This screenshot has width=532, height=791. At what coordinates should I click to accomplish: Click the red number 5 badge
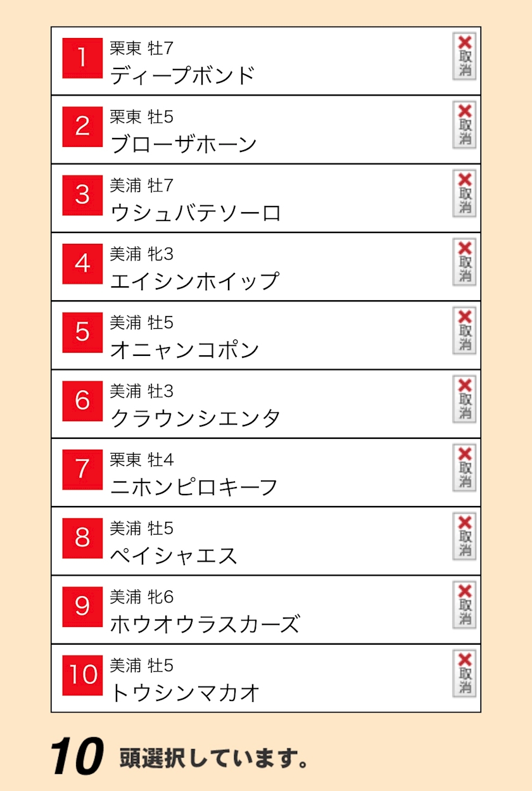pos(82,332)
